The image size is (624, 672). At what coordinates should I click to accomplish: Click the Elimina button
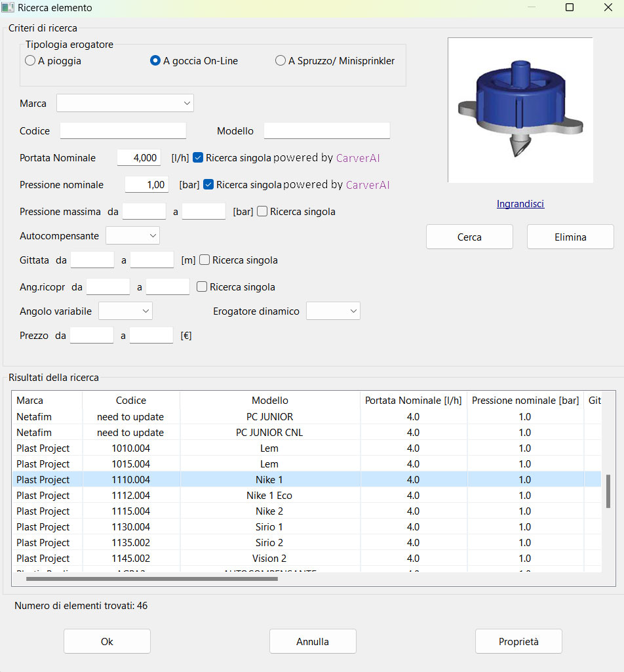[x=570, y=237]
